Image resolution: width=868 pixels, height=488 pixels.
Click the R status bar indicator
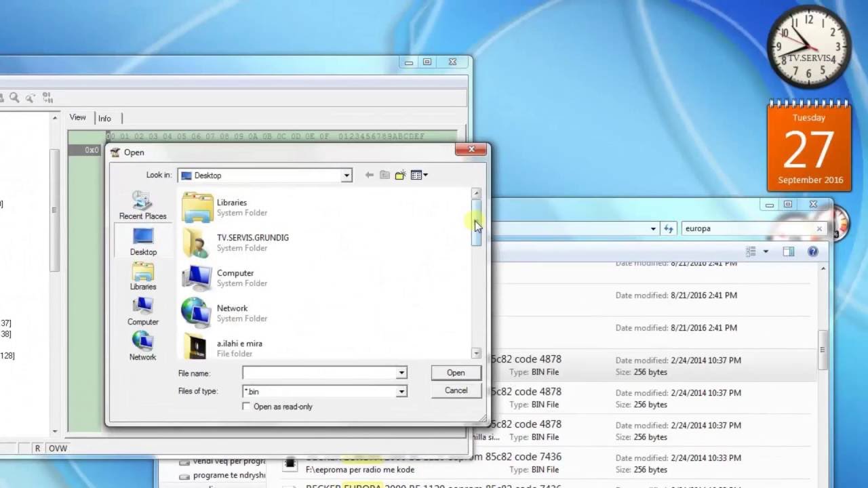point(38,448)
